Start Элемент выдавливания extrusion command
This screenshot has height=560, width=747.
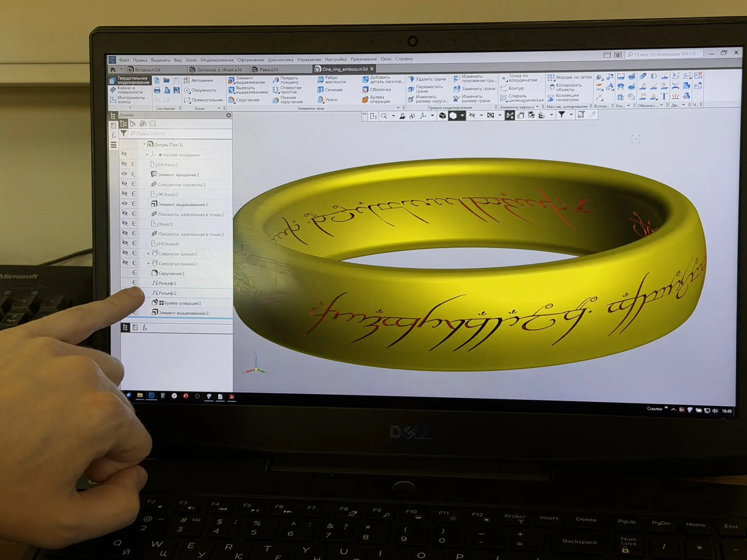coord(246,80)
